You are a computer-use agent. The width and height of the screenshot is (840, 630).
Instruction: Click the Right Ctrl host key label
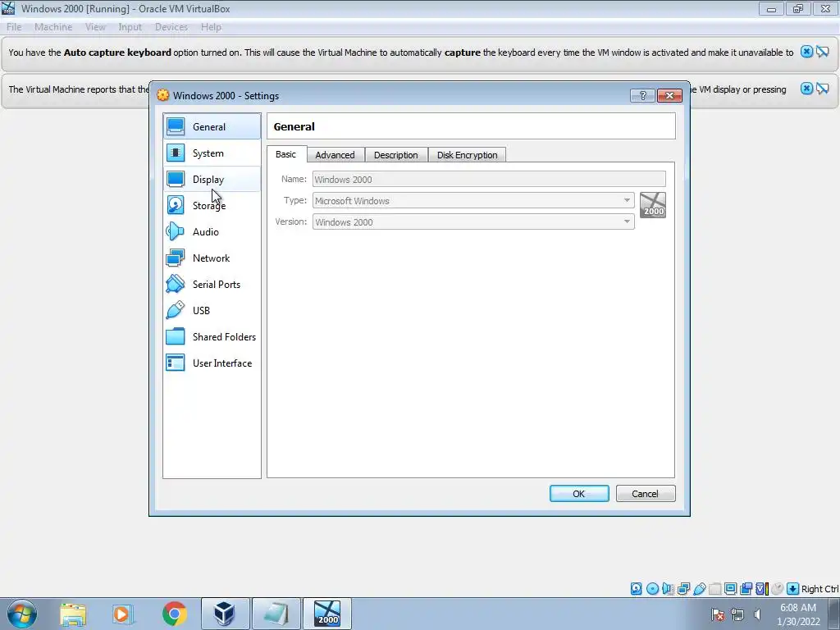click(819, 589)
